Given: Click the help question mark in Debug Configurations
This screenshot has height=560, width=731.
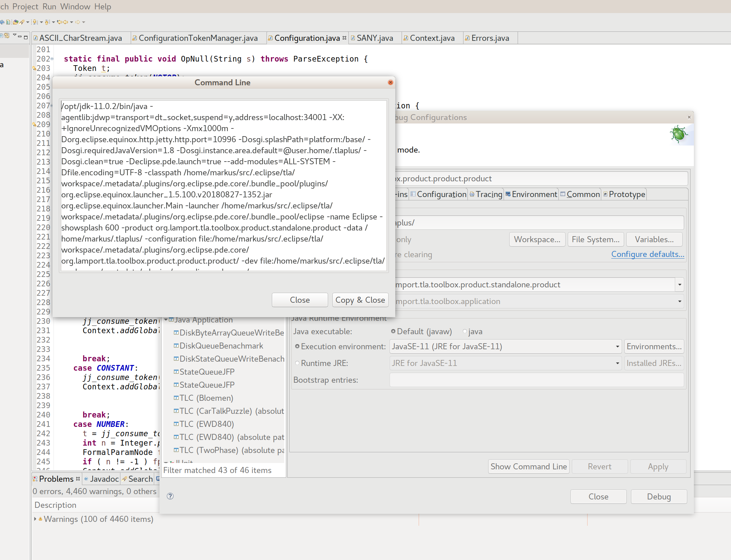Looking at the screenshot, I should click(171, 496).
